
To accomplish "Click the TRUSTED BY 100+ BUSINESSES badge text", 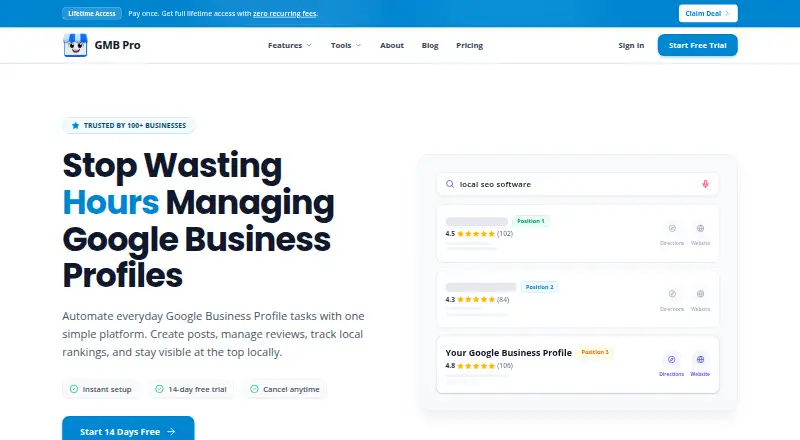I will click(135, 126).
